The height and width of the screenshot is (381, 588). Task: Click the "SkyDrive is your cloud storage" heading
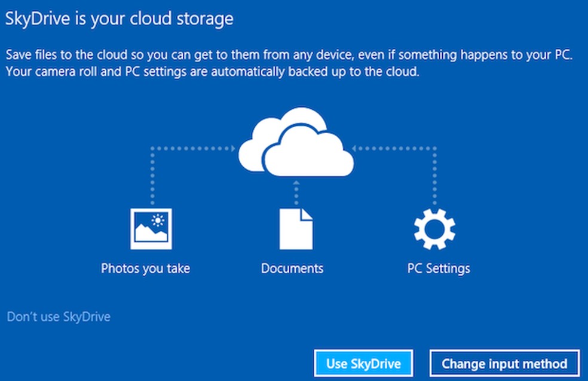[119, 19]
